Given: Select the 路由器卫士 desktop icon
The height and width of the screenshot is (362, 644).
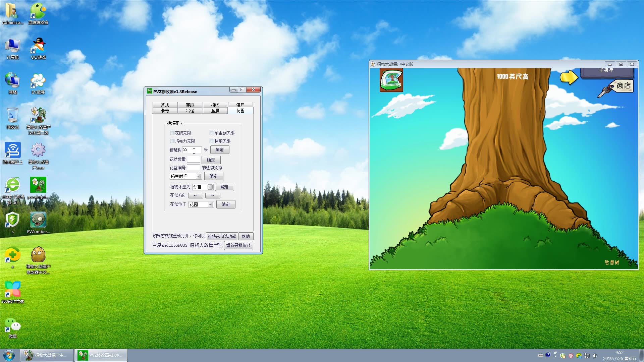Looking at the screenshot, I should (13, 153).
